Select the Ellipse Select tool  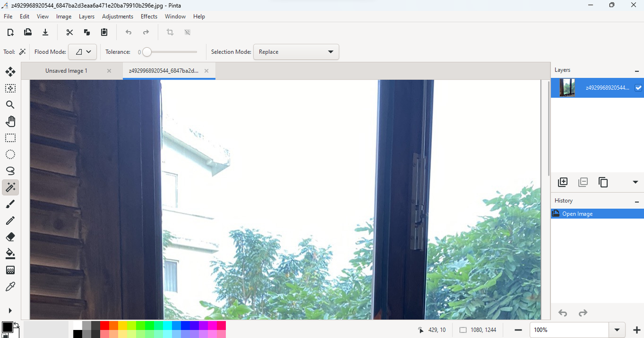click(x=10, y=154)
